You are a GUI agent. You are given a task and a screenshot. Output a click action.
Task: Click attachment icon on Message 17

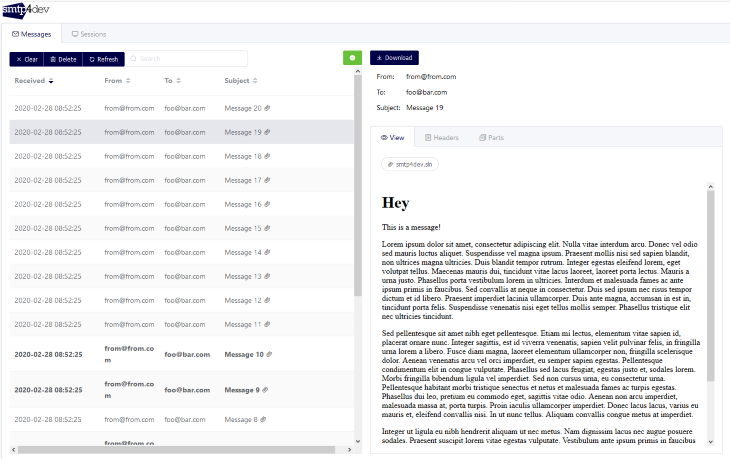[267, 180]
